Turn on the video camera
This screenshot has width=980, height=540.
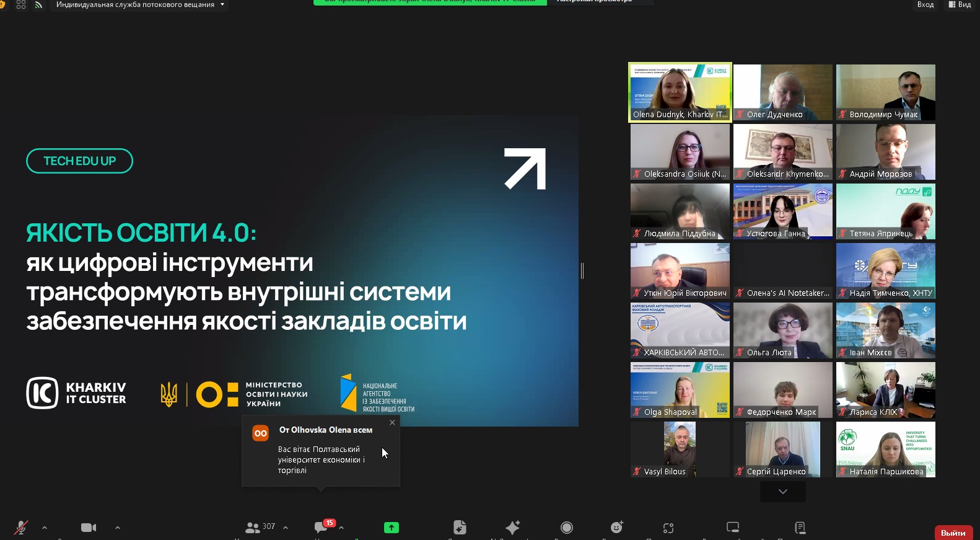89,528
